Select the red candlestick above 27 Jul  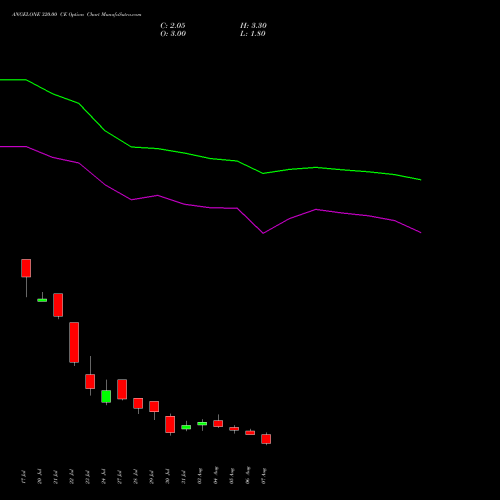pyautogui.click(x=122, y=389)
